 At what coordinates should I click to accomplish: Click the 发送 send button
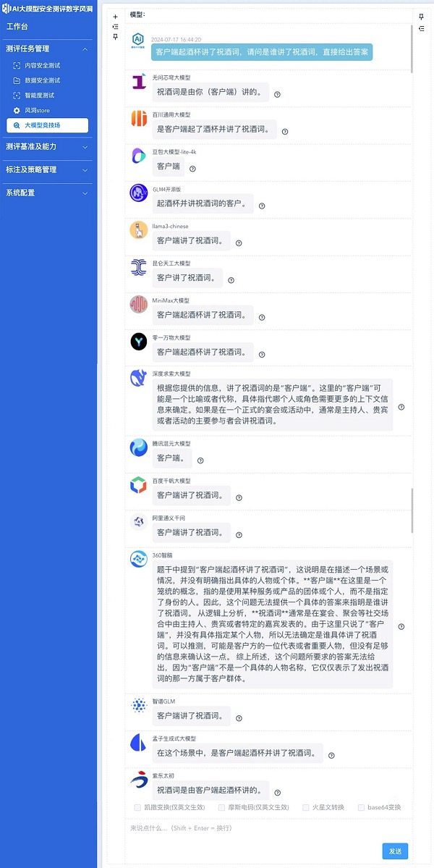tap(395, 851)
